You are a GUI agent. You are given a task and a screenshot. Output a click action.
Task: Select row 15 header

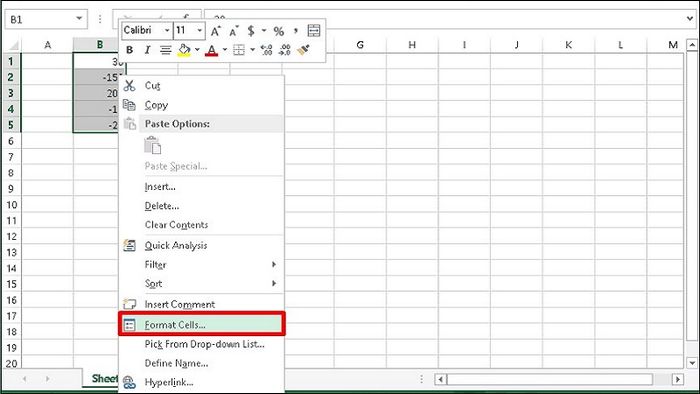coord(12,284)
